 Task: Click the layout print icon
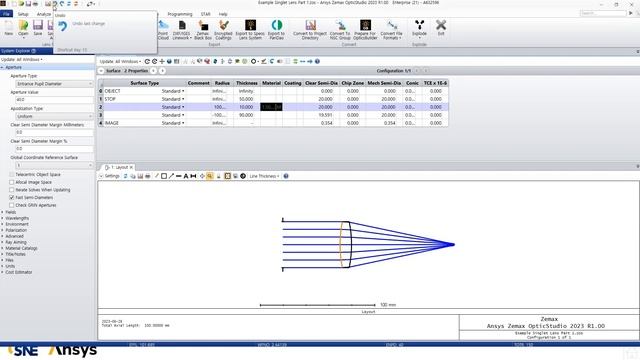[147, 176]
